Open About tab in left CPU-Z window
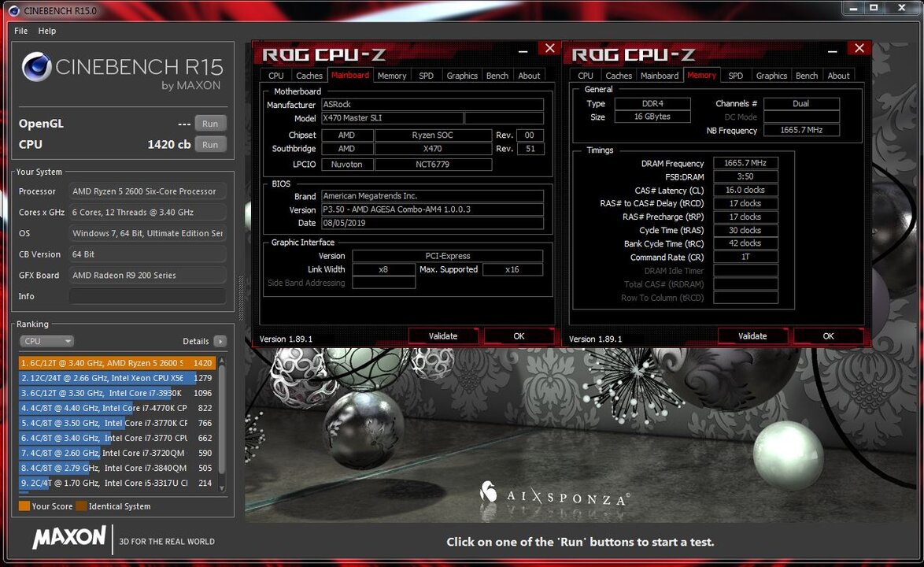This screenshot has width=924, height=567. [x=529, y=76]
